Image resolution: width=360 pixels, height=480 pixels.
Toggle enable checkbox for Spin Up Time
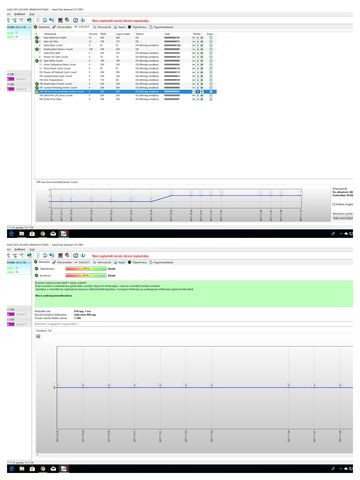click(x=211, y=41)
